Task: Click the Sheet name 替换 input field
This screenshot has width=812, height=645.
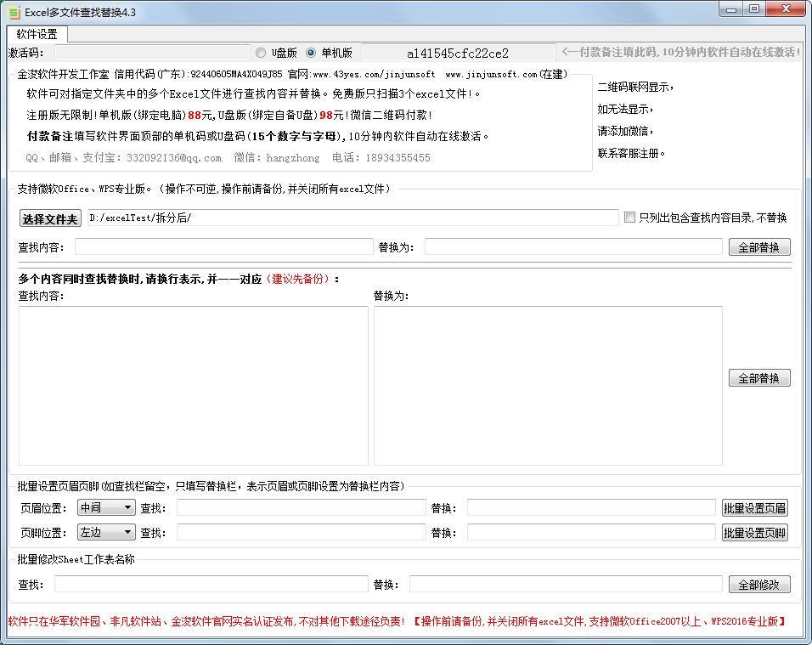Action: click(x=566, y=584)
